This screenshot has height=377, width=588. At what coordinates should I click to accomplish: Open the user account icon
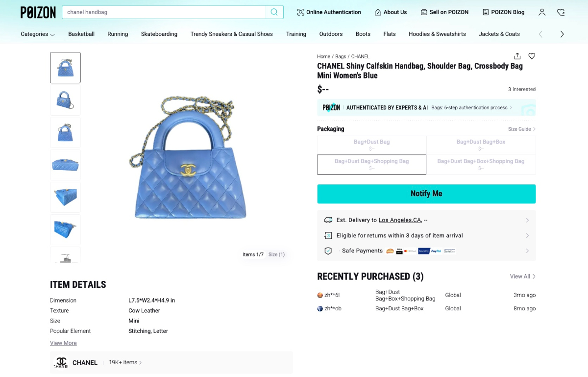tap(542, 12)
